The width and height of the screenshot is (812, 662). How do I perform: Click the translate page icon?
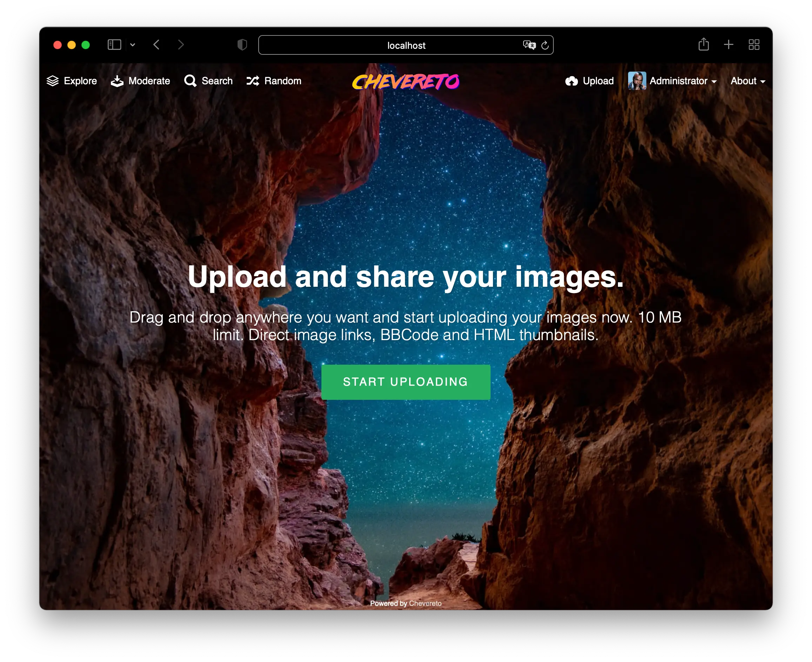coord(529,45)
